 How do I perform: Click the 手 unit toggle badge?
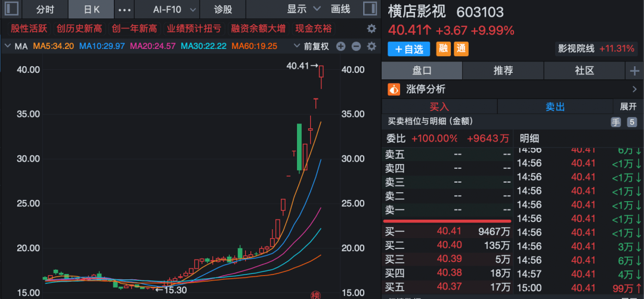[x=615, y=122]
